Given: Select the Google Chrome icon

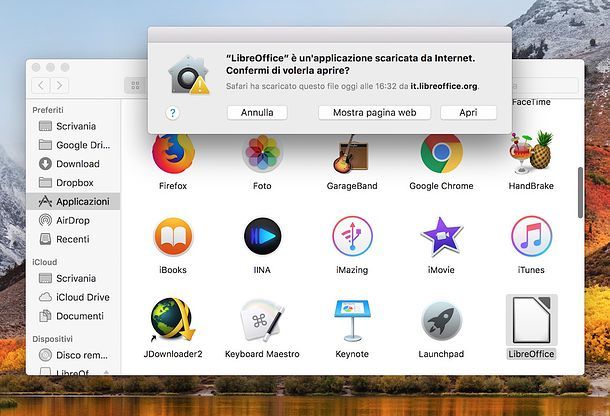Looking at the screenshot, I should click(x=441, y=154).
